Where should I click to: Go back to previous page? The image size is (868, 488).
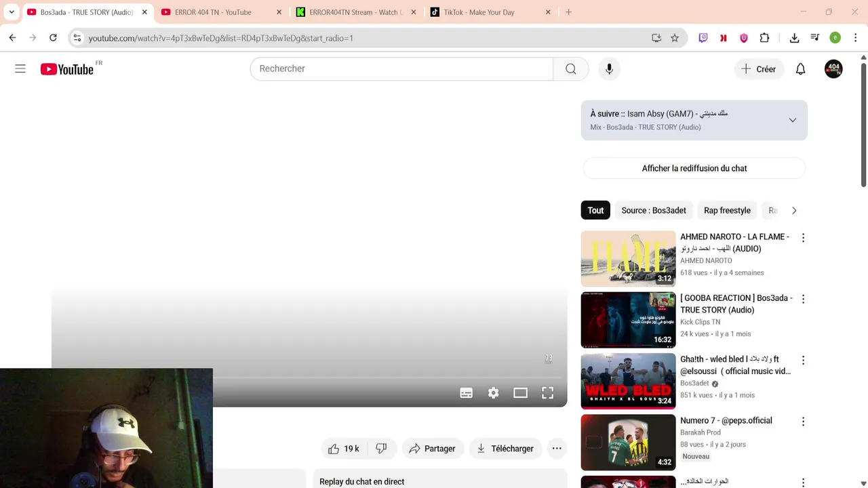pos(12,38)
